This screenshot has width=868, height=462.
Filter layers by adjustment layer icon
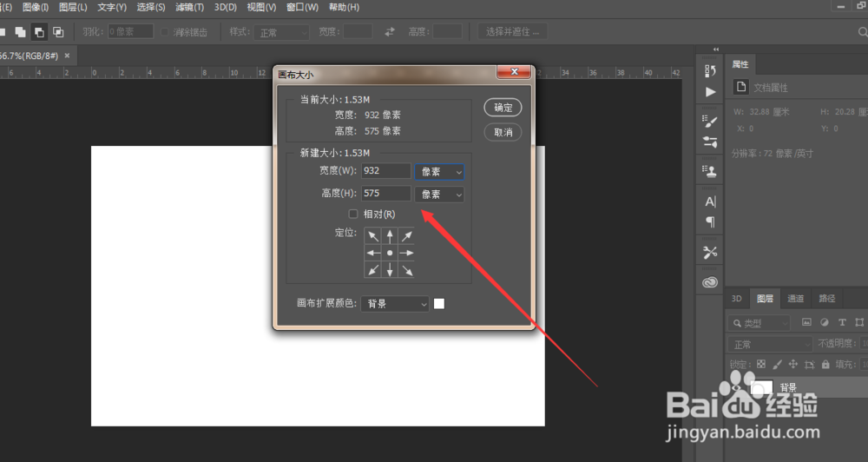pyautogui.click(x=825, y=322)
